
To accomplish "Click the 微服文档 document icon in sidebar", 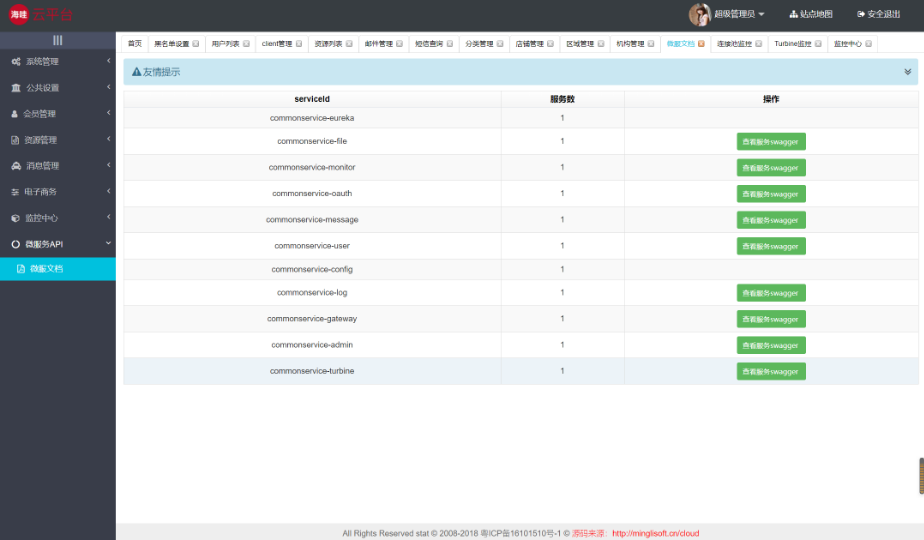I will 21,269.
